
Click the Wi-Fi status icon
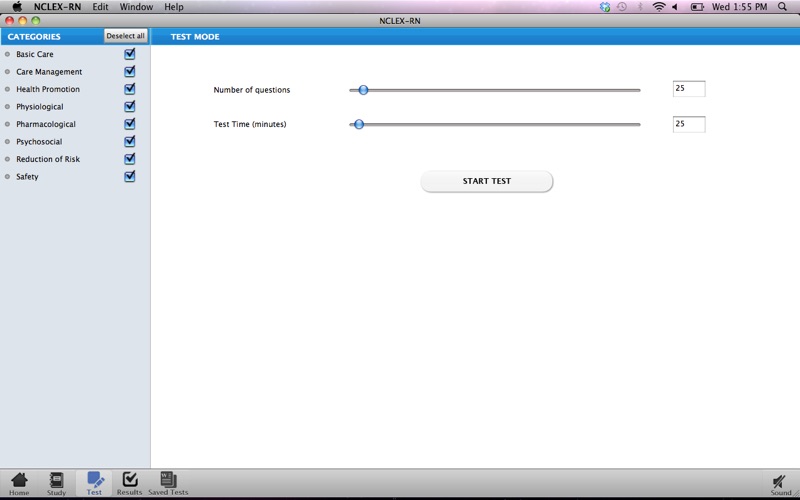point(659,7)
